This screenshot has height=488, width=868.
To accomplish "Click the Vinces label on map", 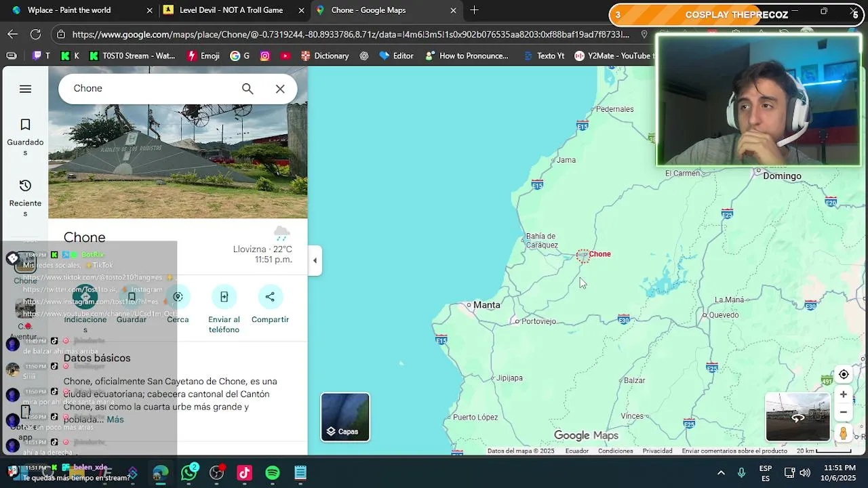I will [632, 416].
